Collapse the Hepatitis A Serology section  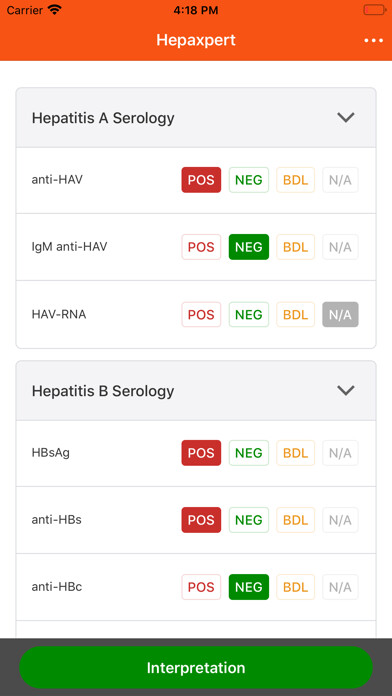coord(345,118)
